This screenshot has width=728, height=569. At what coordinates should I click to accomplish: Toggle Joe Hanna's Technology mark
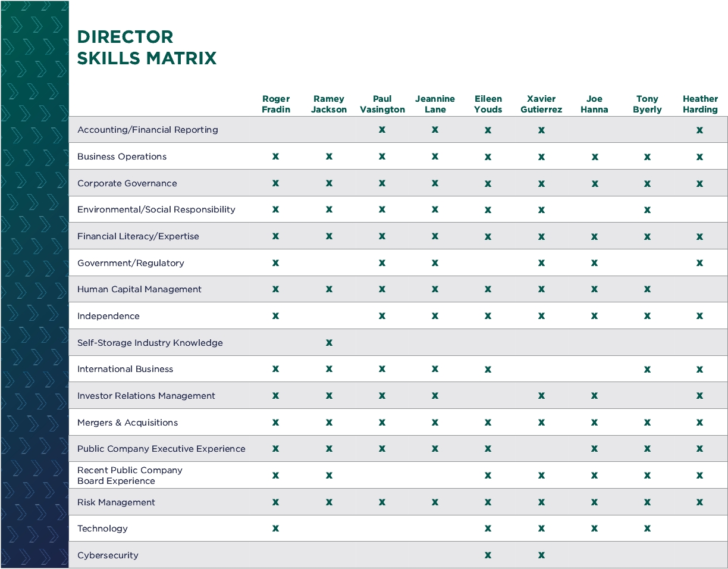(594, 529)
